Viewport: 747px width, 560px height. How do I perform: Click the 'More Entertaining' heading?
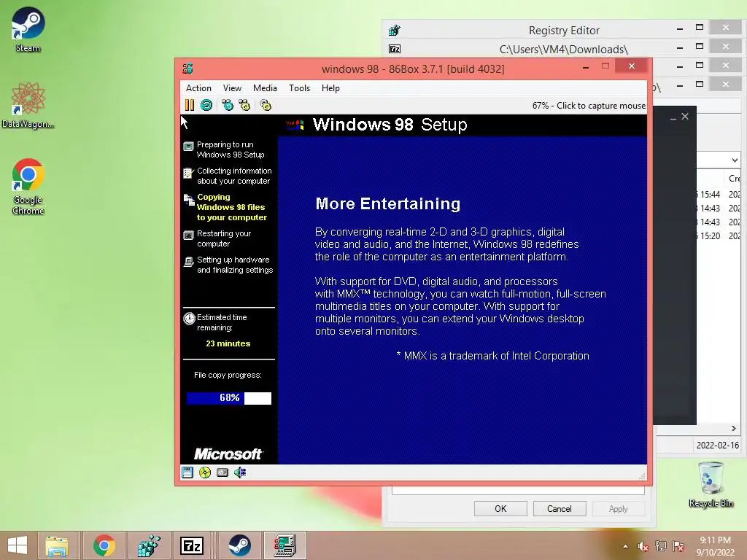(388, 204)
